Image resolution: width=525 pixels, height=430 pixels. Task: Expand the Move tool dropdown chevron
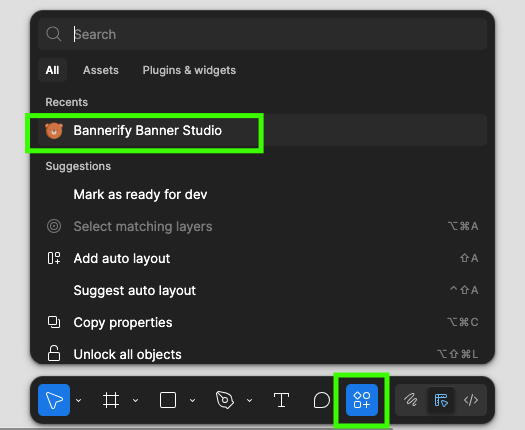click(x=79, y=400)
